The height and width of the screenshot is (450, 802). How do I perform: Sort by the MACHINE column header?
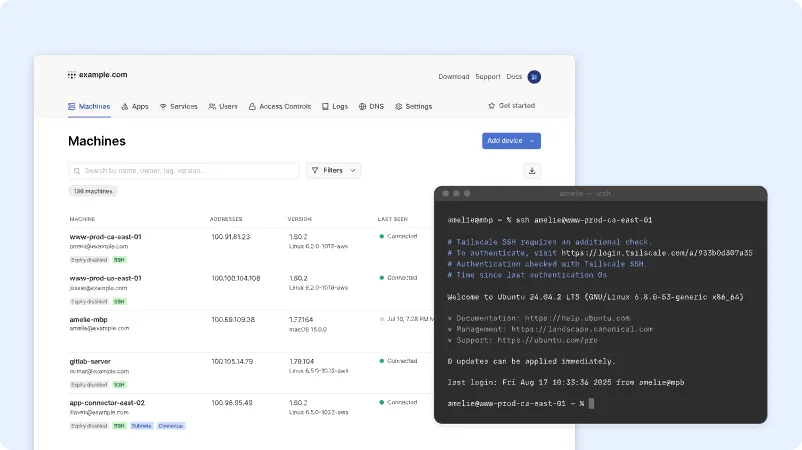coord(82,219)
